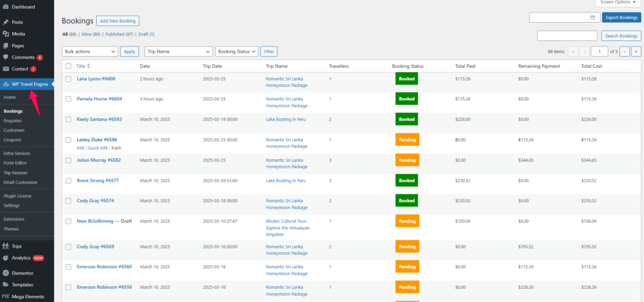The width and height of the screenshot is (644, 302).
Task: Check the Lana Lyons #6608 row checkbox
Action: click(x=68, y=79)
